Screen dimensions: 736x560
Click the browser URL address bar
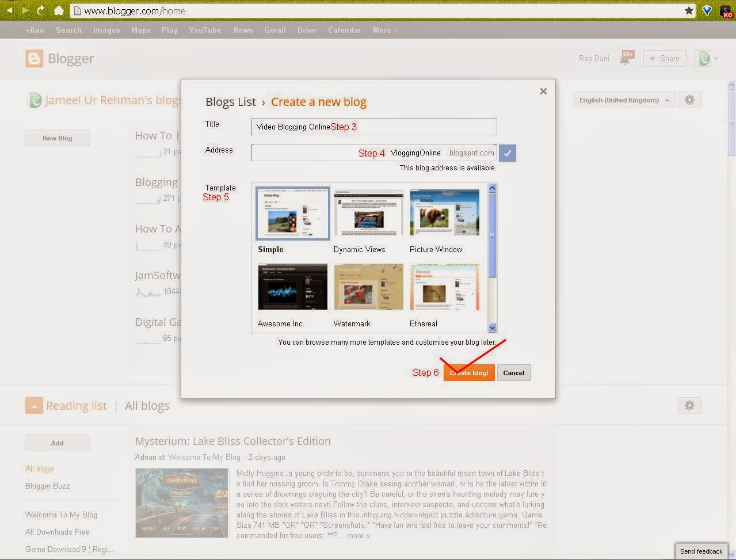383,11
